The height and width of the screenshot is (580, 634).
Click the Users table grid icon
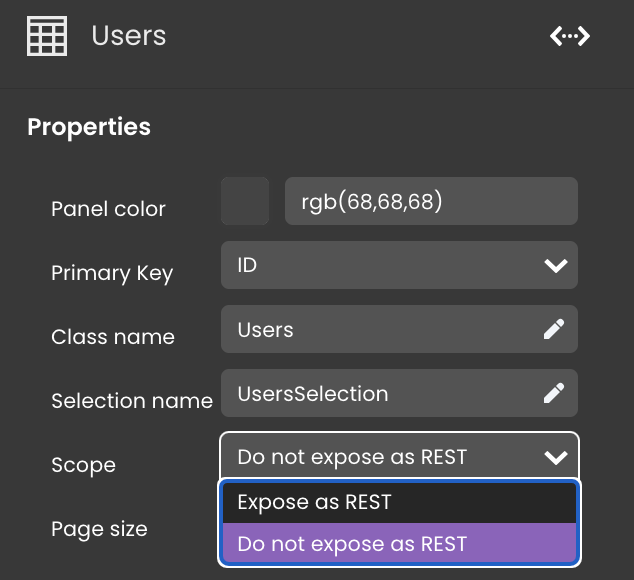click(47, 36)
